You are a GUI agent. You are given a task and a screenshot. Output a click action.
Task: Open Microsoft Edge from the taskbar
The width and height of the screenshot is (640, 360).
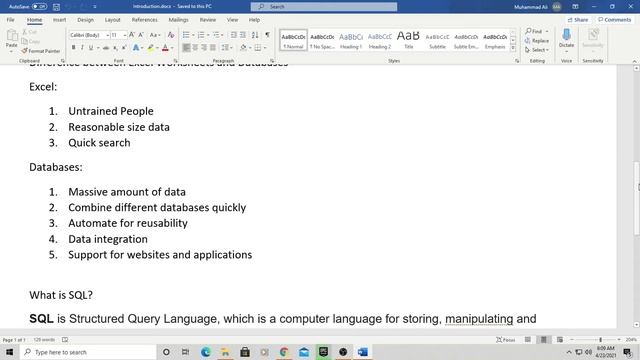(206, 352)
